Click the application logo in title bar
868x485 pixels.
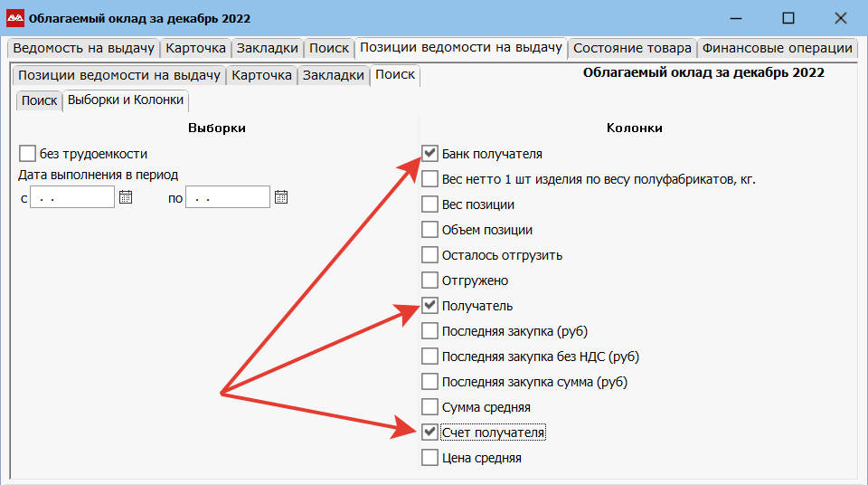tap(15, 18)
